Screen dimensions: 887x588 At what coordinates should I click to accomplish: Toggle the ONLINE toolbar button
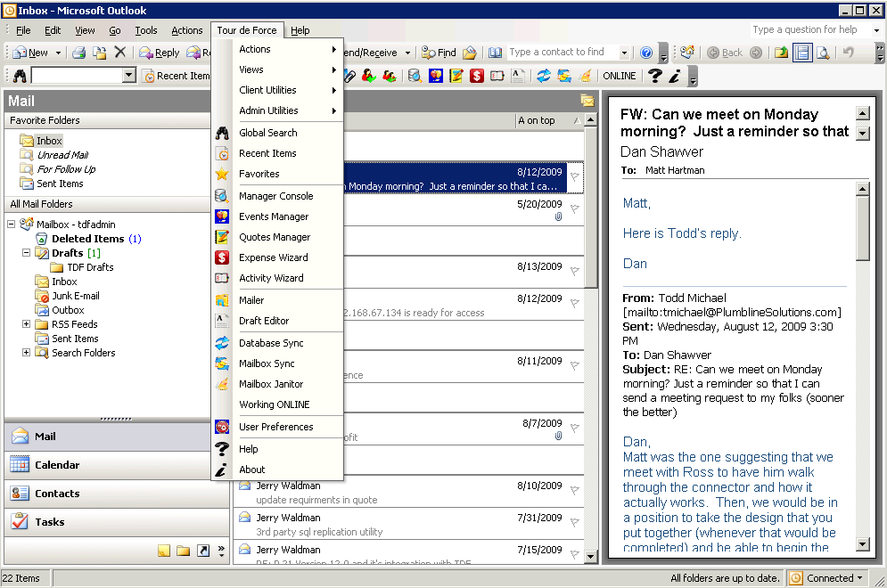pyautogui.click(x=619, y=76)
